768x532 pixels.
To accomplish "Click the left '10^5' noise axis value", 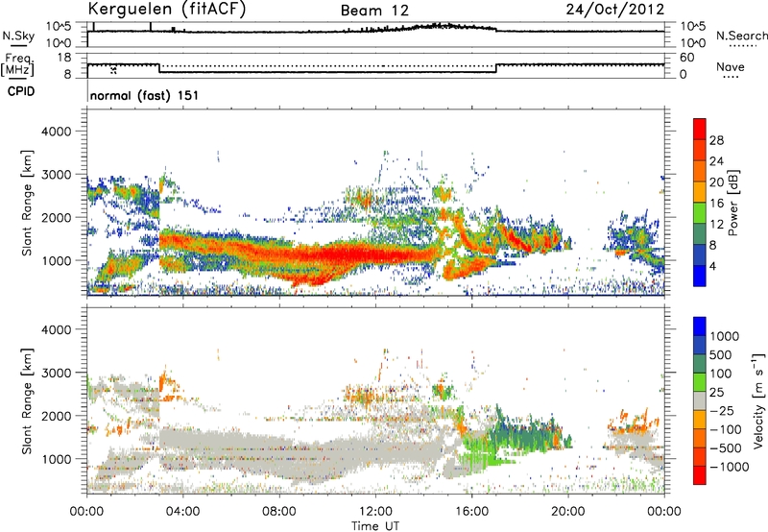I will [x=59, y=26].
